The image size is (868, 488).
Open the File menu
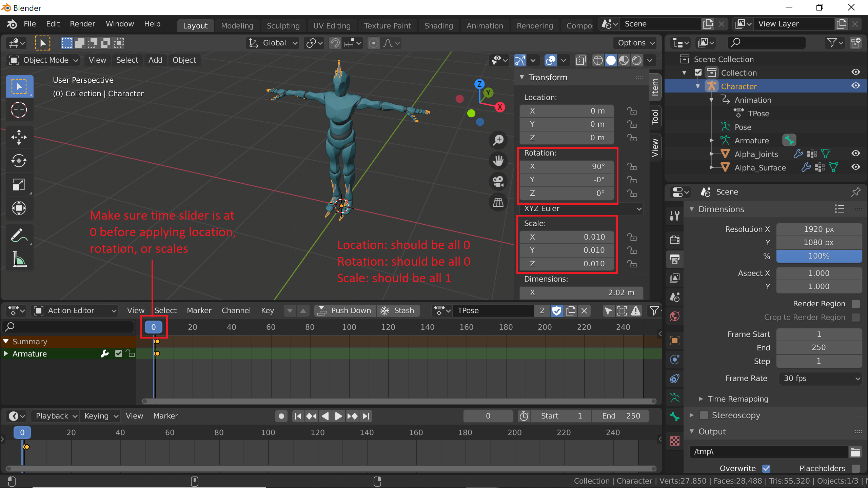point(30,24)
